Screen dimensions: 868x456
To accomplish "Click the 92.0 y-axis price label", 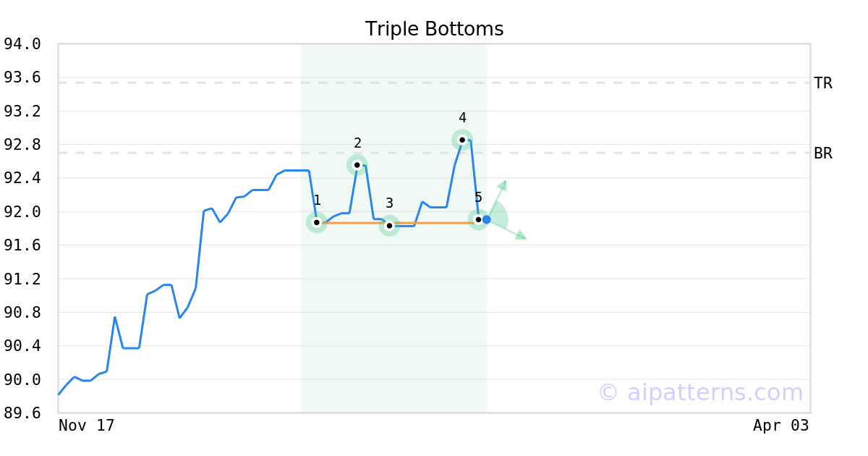I will pyautogui.click(x=22, y=212).
